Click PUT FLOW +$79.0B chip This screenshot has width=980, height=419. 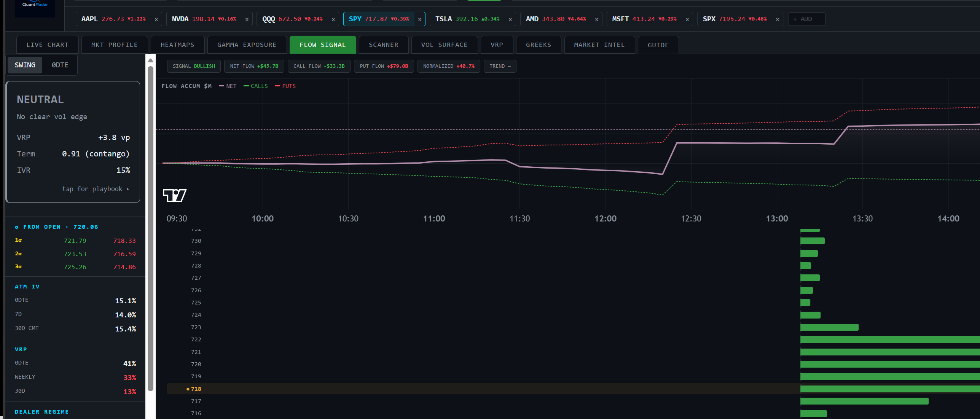click(x=384, y=66)
